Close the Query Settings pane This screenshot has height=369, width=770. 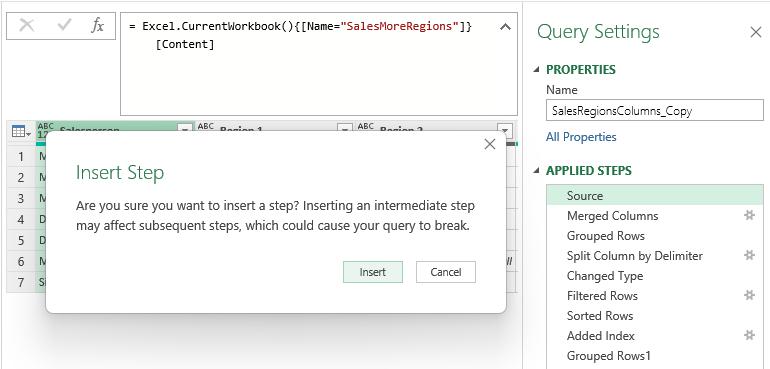click(x=756, y=32)
